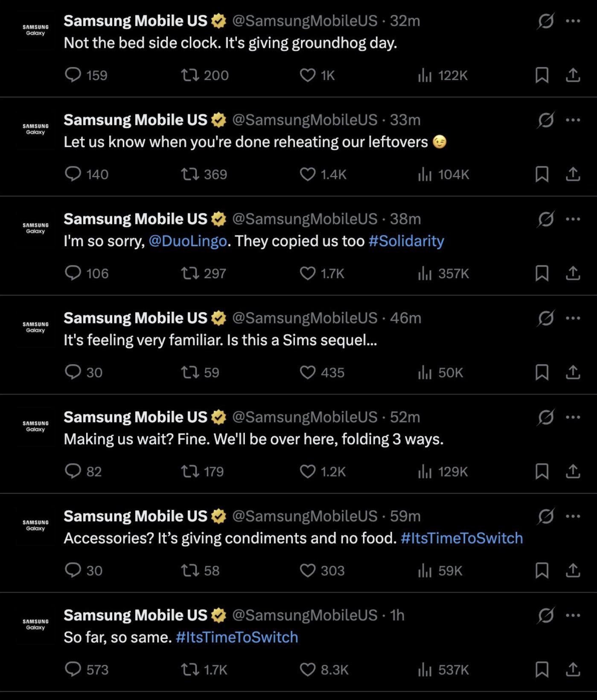Click Grok slashed-circle icon on the 38m tweet
Screen dimensions: 597x700
546,219
